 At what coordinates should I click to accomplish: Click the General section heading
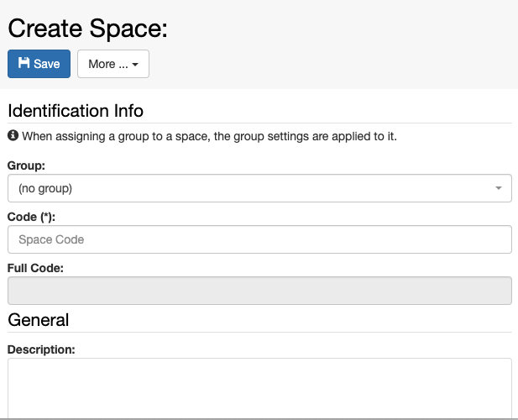39,320
